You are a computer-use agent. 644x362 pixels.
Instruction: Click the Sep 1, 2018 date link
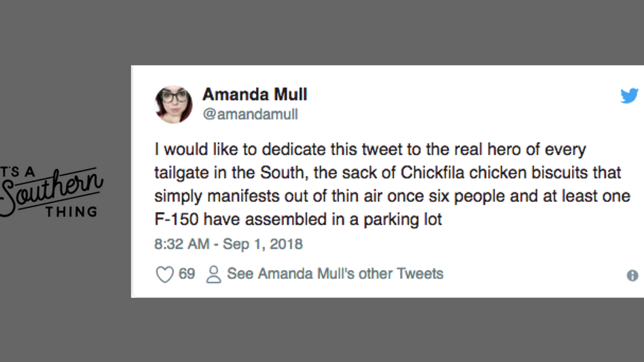[x=263, y=244]
